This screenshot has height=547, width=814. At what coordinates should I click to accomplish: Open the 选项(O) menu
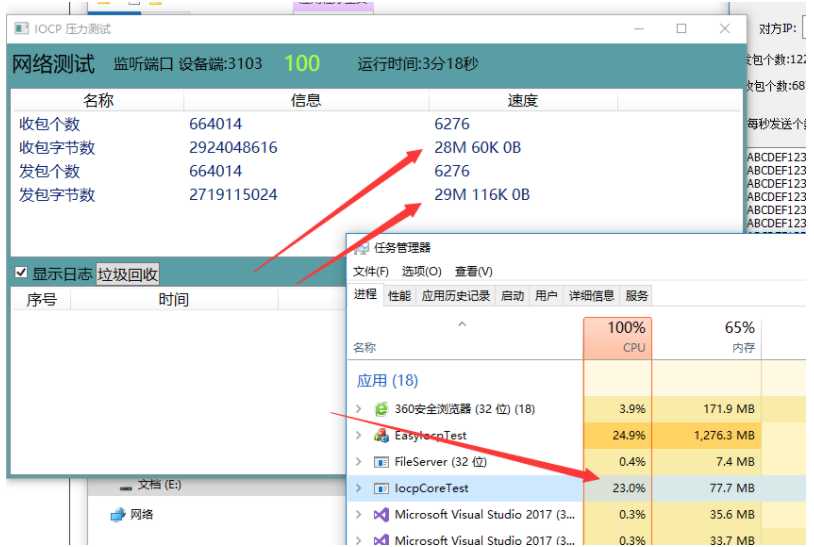(x=422, y=271)
